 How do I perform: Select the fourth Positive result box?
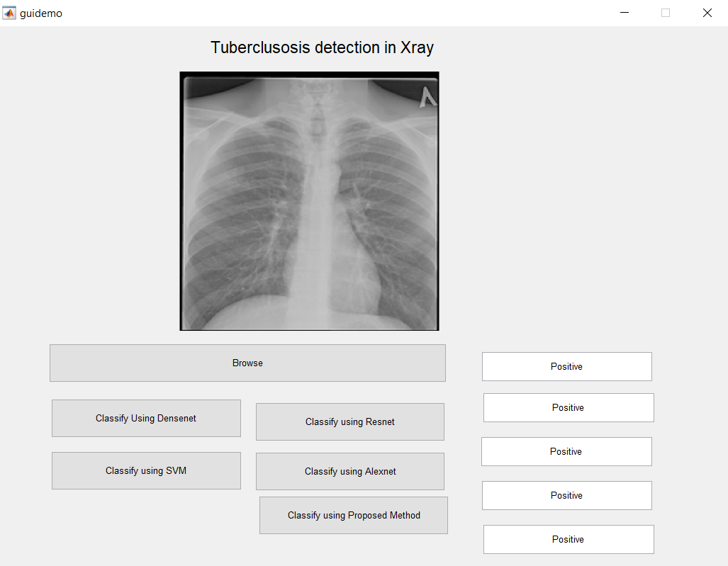(566, 495)
